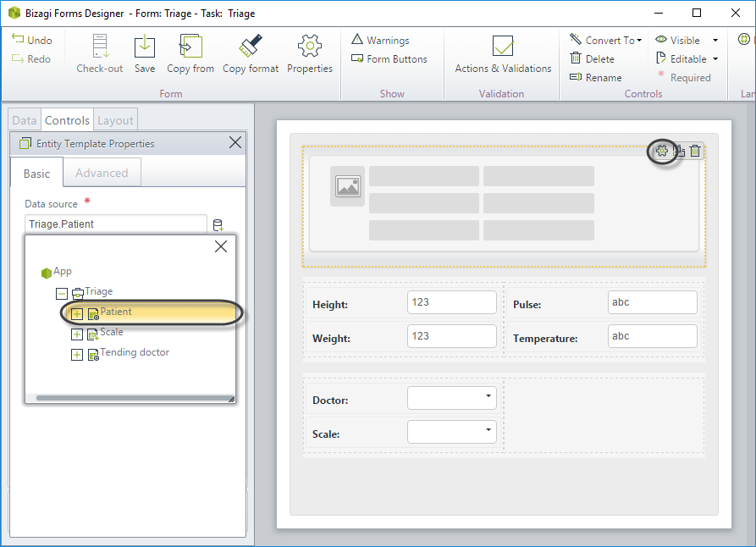Open the Visible dropdown
This screenshot has height=547, width=756.
click(715, 40)
